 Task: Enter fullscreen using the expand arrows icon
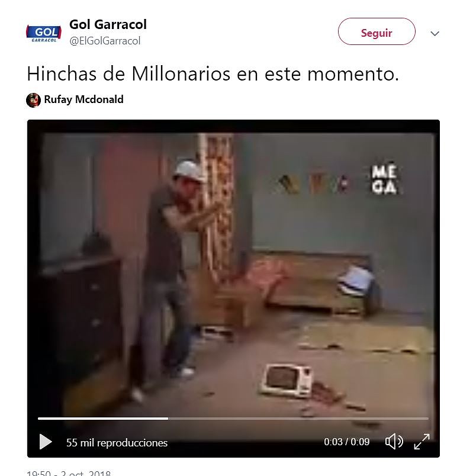pyautogui.click(x=422, y=442)
